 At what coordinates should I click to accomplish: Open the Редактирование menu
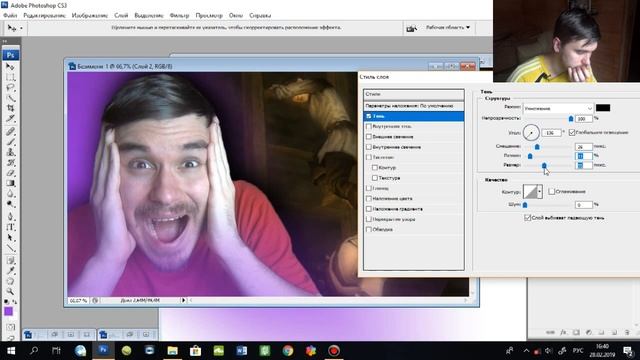pos(44,16)
